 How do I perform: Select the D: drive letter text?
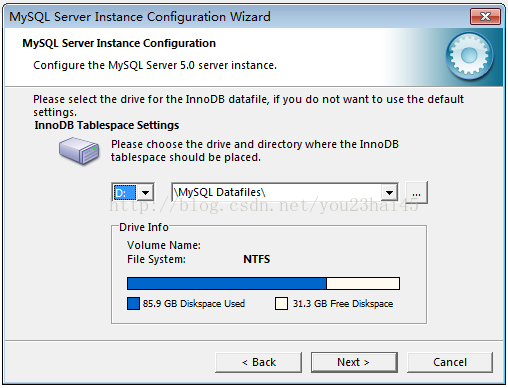tap(124, 192)
